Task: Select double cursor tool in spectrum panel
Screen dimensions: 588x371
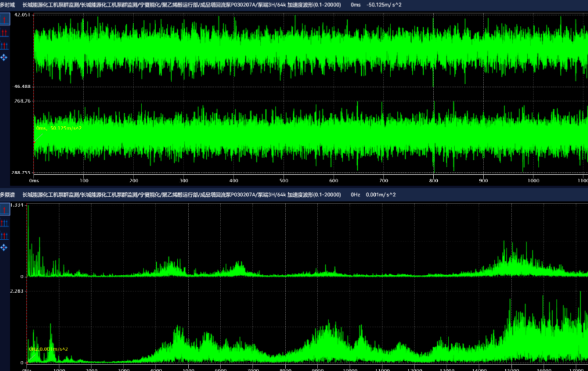Action: pos(4,222)
